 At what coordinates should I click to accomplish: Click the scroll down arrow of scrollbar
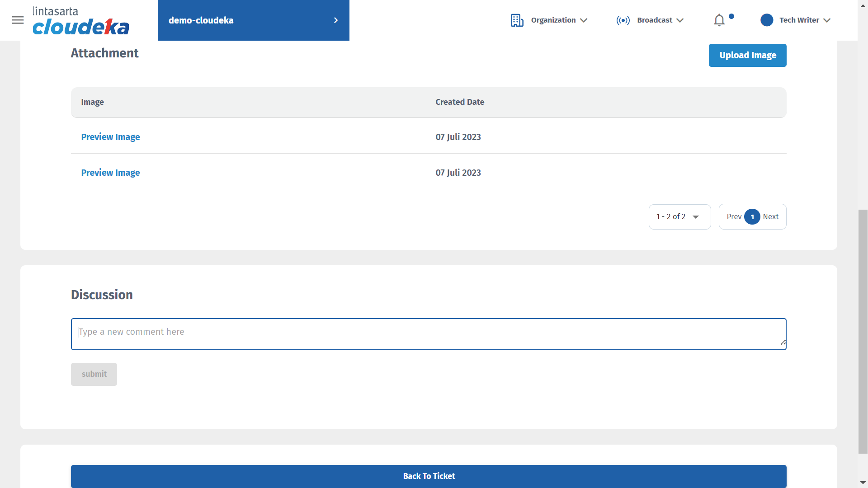tap(863, 483)
